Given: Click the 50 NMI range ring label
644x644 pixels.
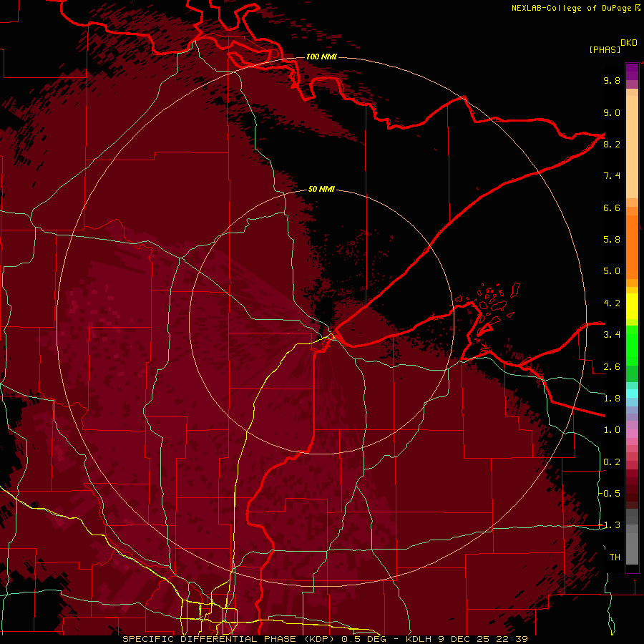Looking at the screenshot, I should pyautogui.click(x=321, y=189).
